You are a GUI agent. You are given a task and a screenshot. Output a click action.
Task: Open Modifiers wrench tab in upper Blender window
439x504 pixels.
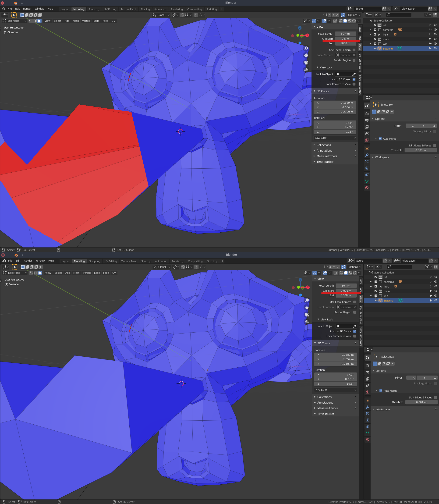coord(367,155)
